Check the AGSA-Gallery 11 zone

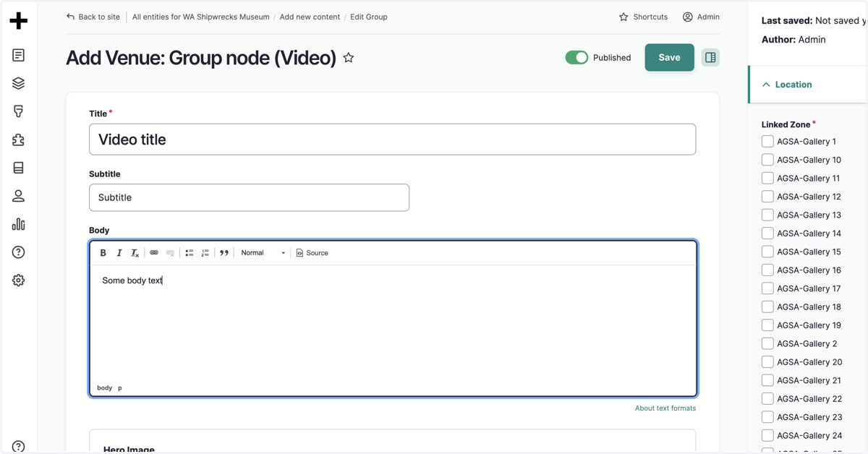pyautogui.click(x=767, y=179)
